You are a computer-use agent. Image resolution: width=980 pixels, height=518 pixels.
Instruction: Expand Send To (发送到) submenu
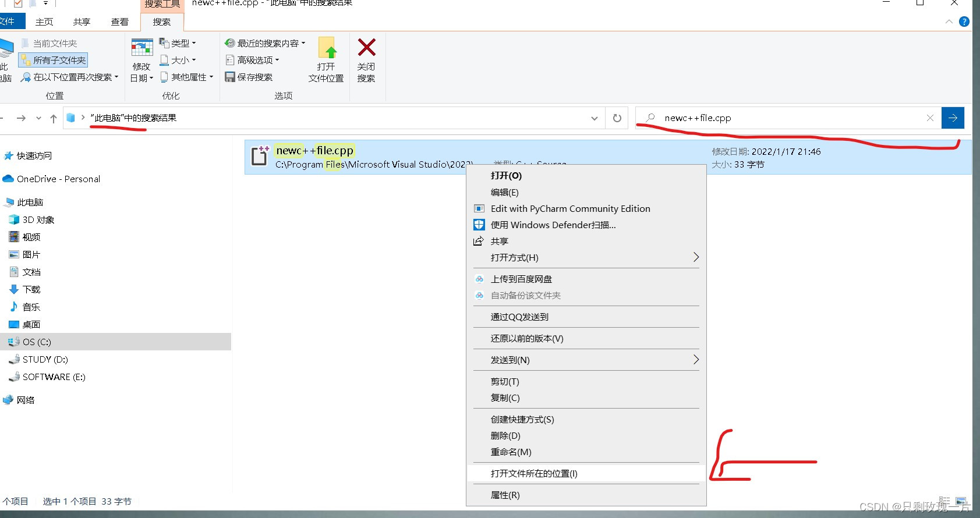(x=586, y=360)
